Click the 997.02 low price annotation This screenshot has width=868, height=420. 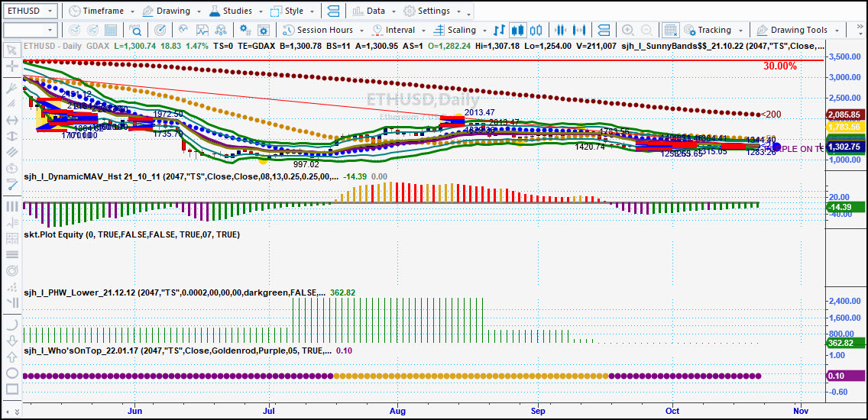click(306, 163)
